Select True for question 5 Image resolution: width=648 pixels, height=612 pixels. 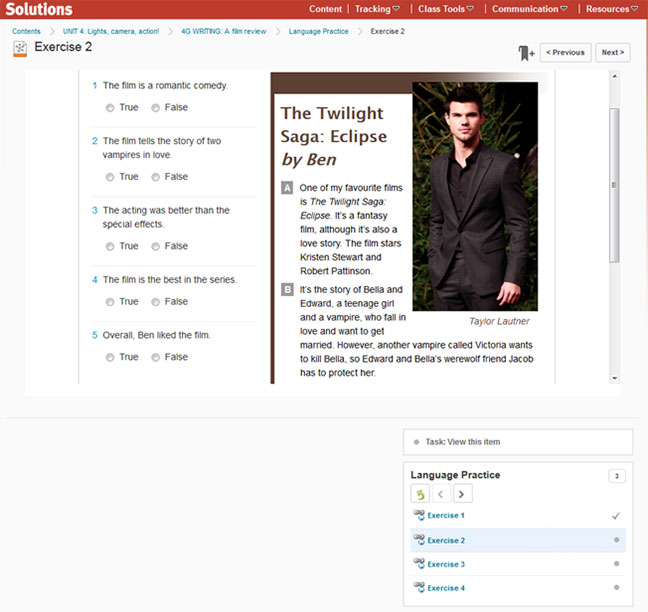click(110, 357)
